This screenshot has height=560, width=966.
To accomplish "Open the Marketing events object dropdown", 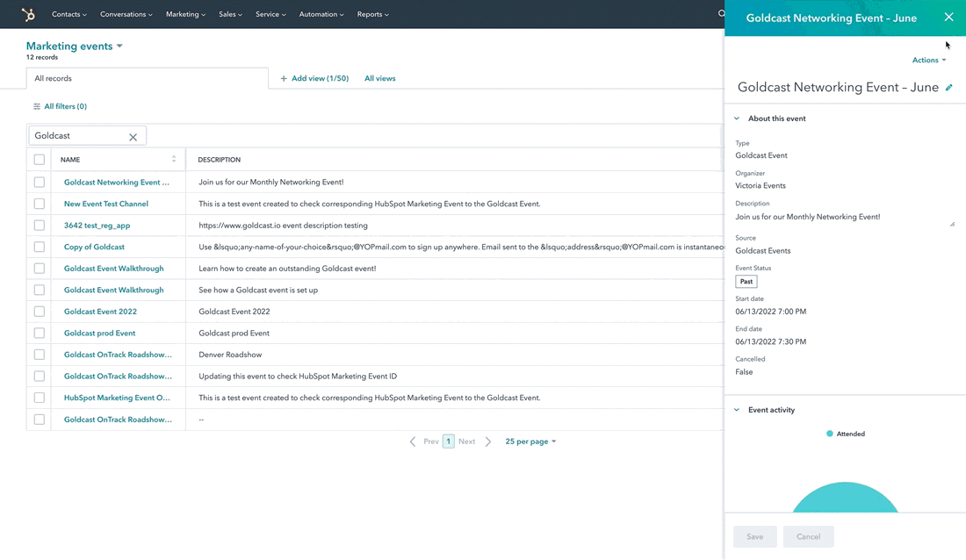I will point(74,47).
